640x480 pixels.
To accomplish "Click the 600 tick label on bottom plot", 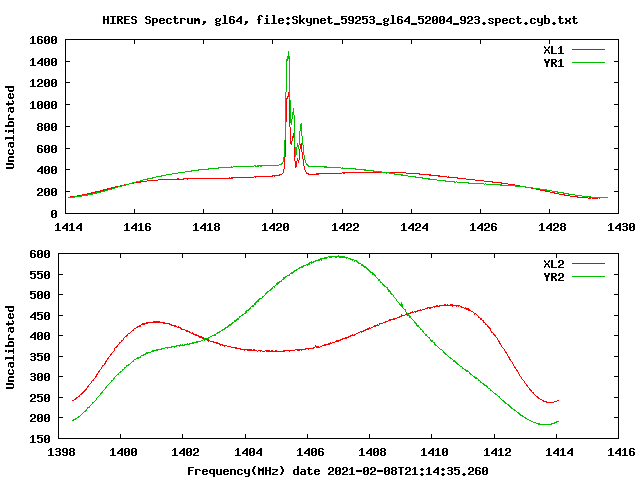I will click(40, 254).
